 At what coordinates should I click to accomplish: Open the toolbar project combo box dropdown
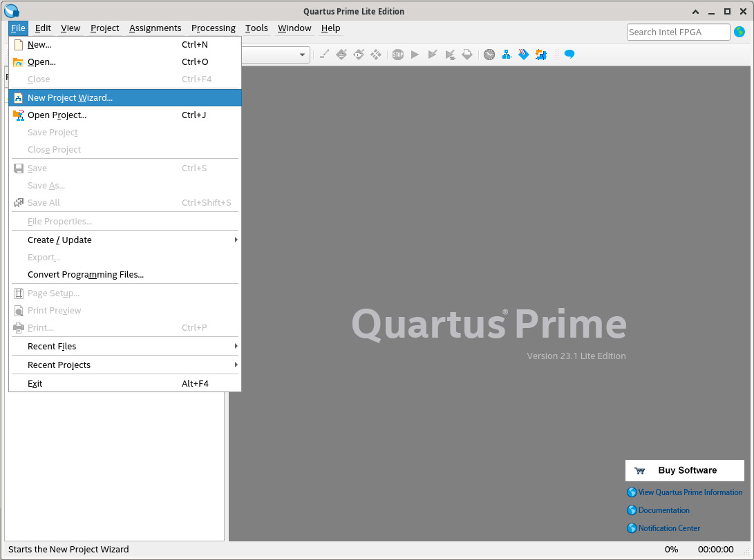click(303, 55)
